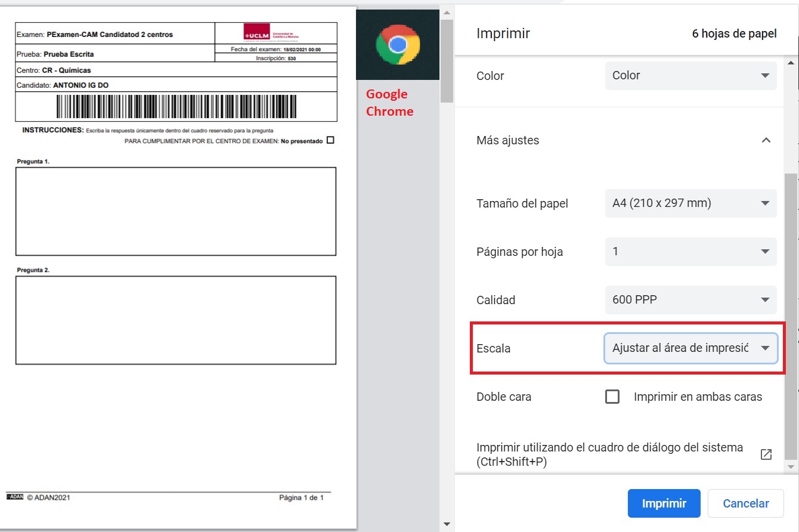Enable Imprimir en ambas caras checkbox
This screenshot has width=799, height=532.
point(612,397)
